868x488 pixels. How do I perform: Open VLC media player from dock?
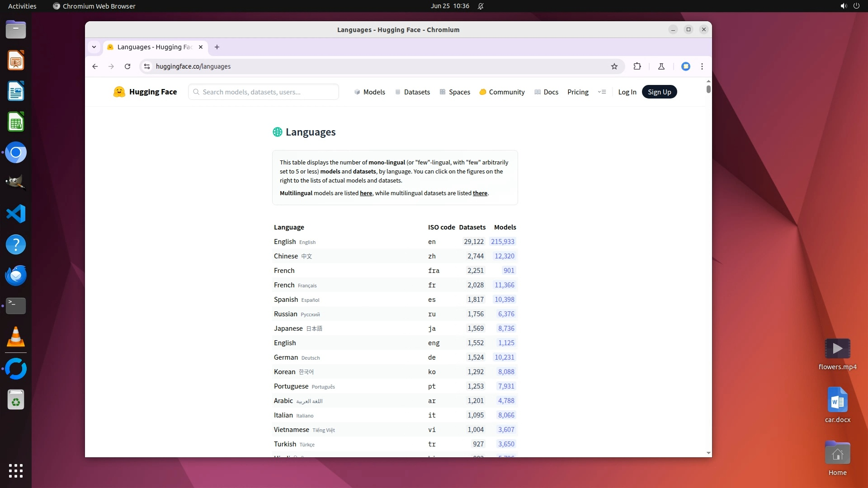pos(16,337)
